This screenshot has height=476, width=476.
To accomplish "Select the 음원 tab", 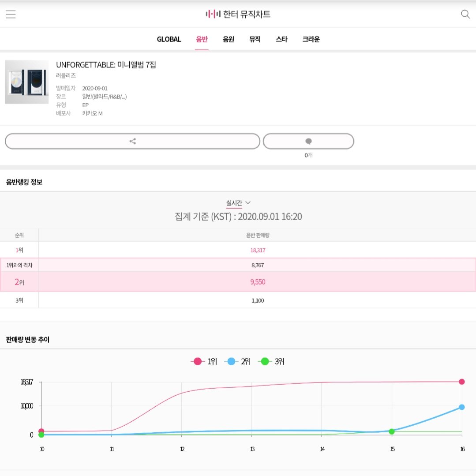I will 228,39.
